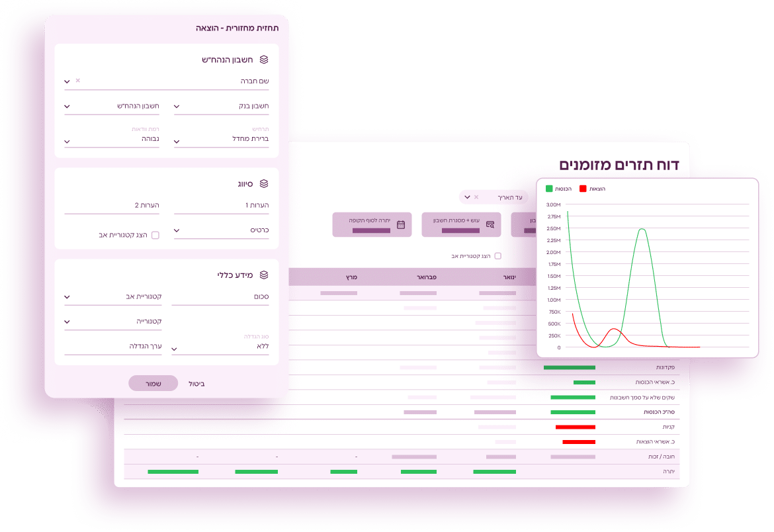Click the calendar icon on יתרה לסוף תקופה card
Viewport: 774px width, 532px height.
coord(401,224)
